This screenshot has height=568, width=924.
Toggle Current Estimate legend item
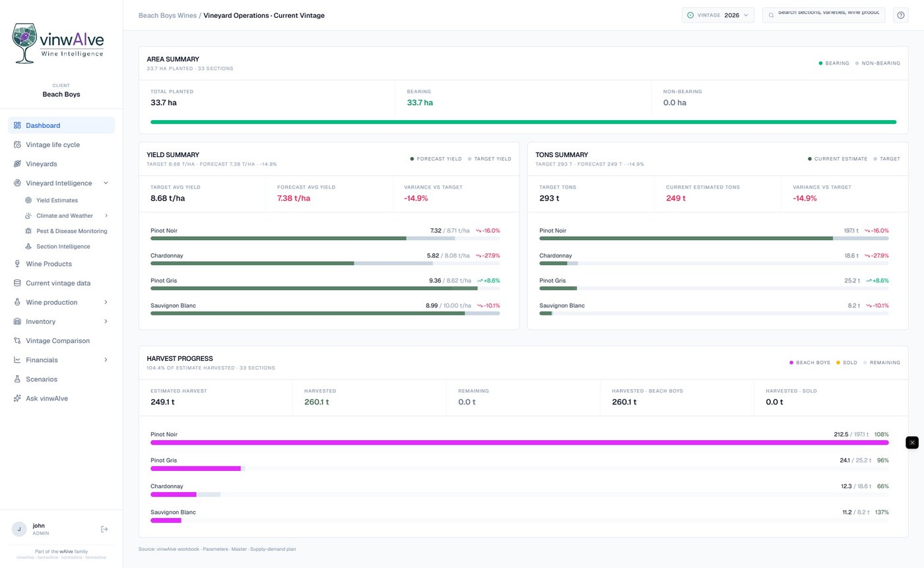[837, 159]
